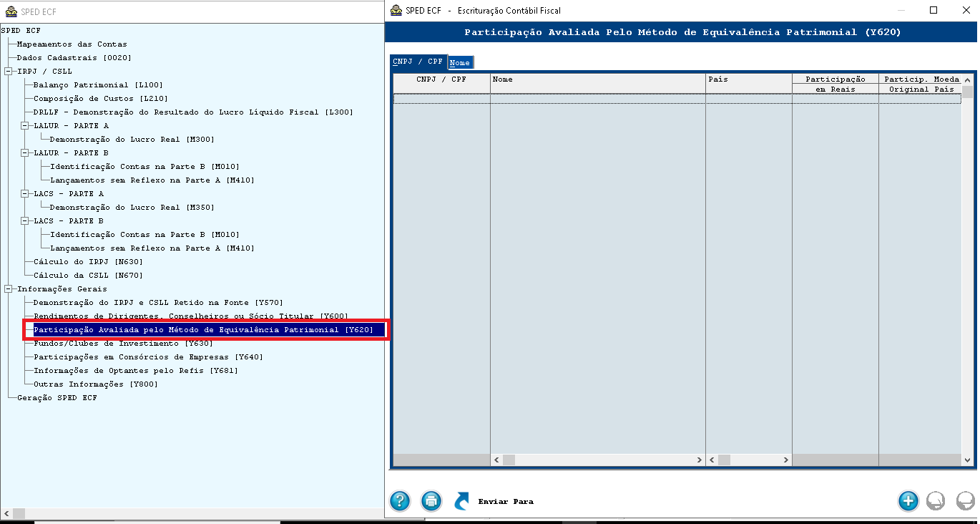Select Participação Avaliada [Y620] tree item
Viewport: 980px width, 524px height.
(203, 330)
